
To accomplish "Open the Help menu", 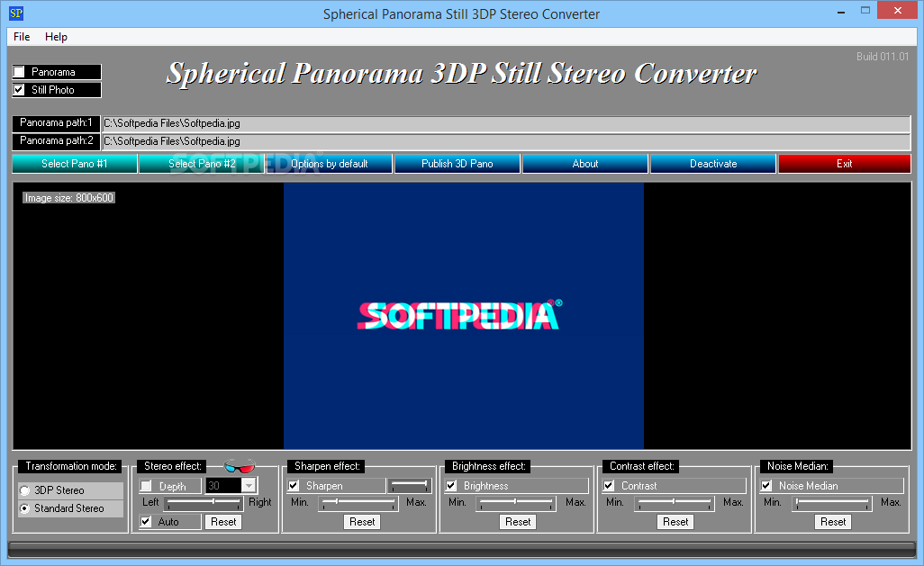I will click(x=56, y=37).
